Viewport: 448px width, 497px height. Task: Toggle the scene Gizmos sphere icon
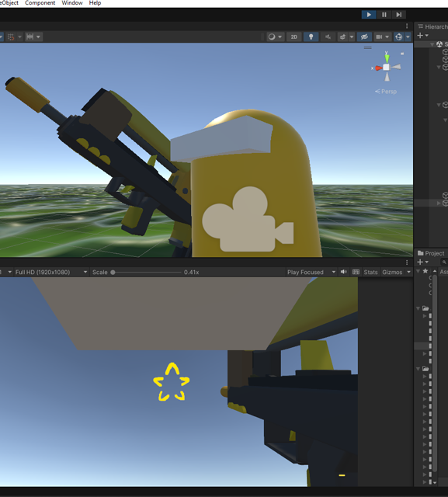[399, 36]
